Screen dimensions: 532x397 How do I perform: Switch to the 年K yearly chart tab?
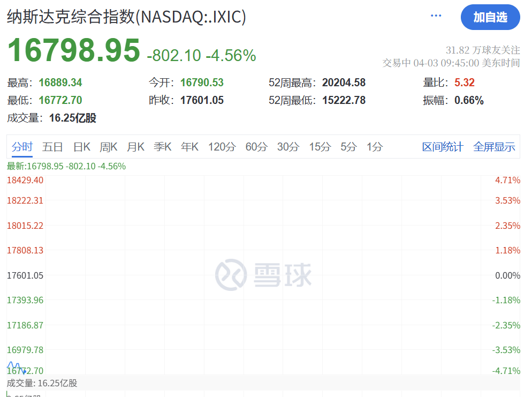coord(189,146)
